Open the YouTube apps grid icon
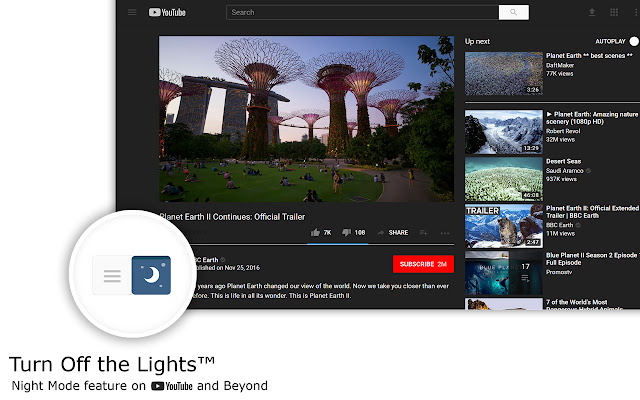This screenshot has height=400, width=640. (x=614, y=12)
